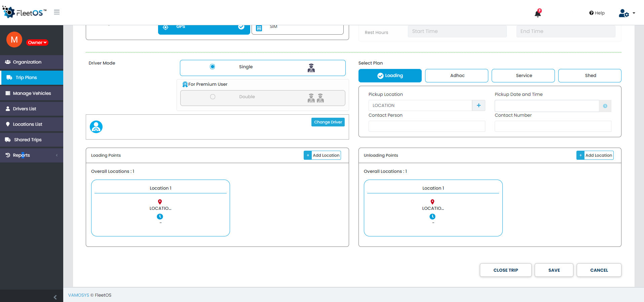
Task: Add Location to Loading Points
Action: click(x=322, y=155)
